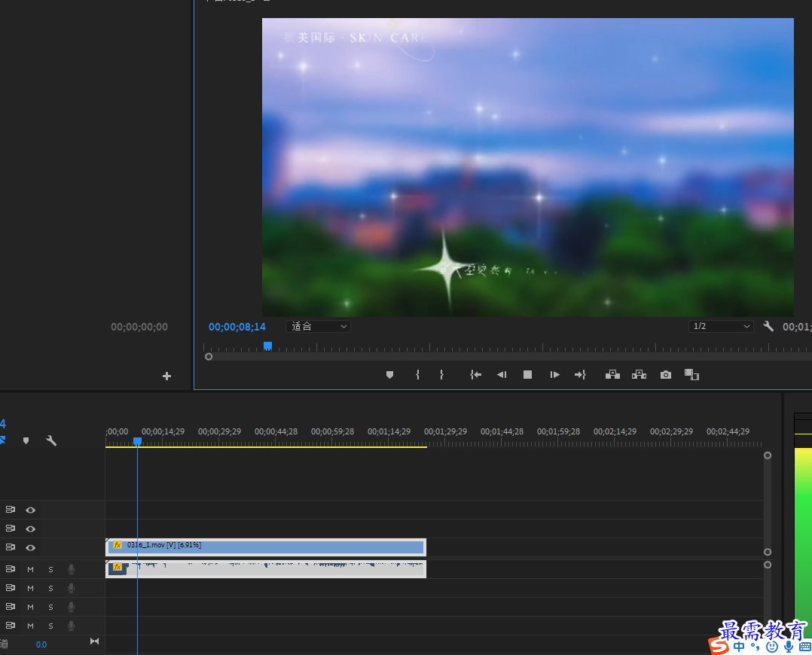Switch the IME 中 Chinese mode
The width and height of the screenshot is (812, 655).
click(739, 646)
